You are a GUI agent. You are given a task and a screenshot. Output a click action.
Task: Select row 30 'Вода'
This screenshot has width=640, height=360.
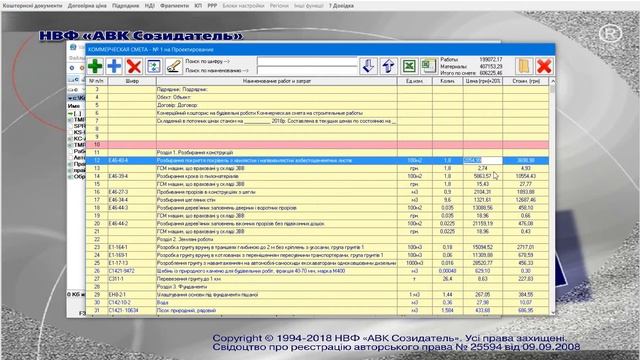(317, 302)
